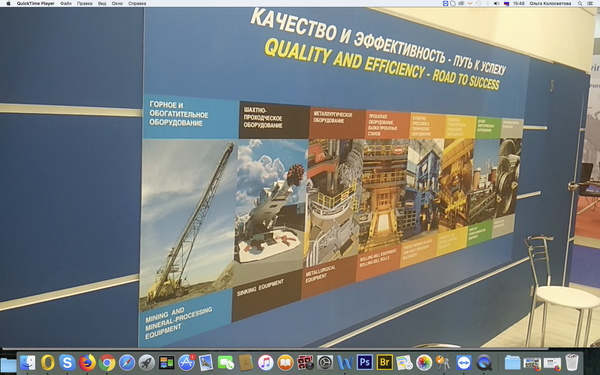Click QuickTime Player icon in the Dock
Screen dimensions: 600x375
[x=484, y=362]
